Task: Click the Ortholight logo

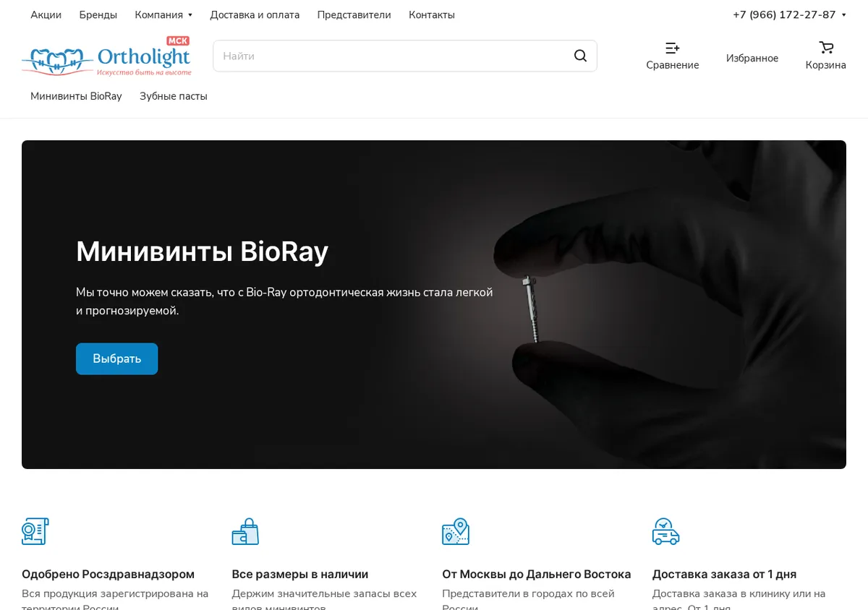Action: [106, 56]
